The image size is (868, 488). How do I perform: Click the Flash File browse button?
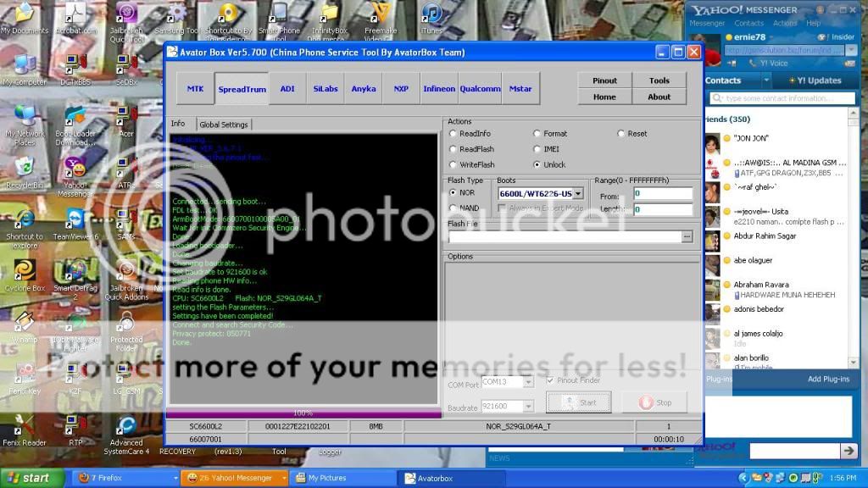click(687, 237)
